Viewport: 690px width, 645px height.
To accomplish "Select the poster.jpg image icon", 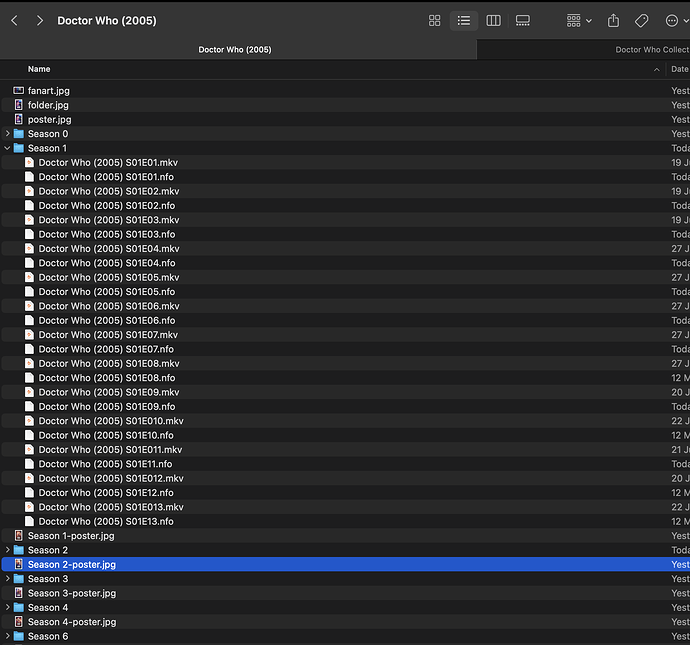I will [18, 119].
